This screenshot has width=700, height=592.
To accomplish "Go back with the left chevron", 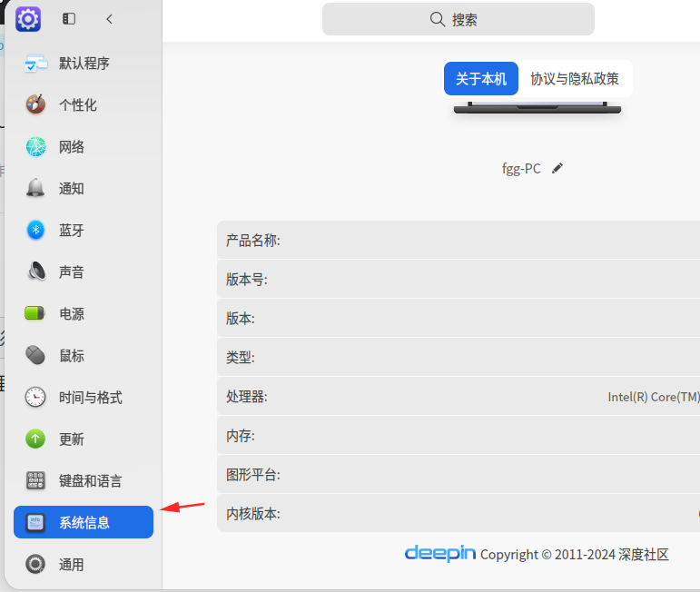I will coord(109,19).
